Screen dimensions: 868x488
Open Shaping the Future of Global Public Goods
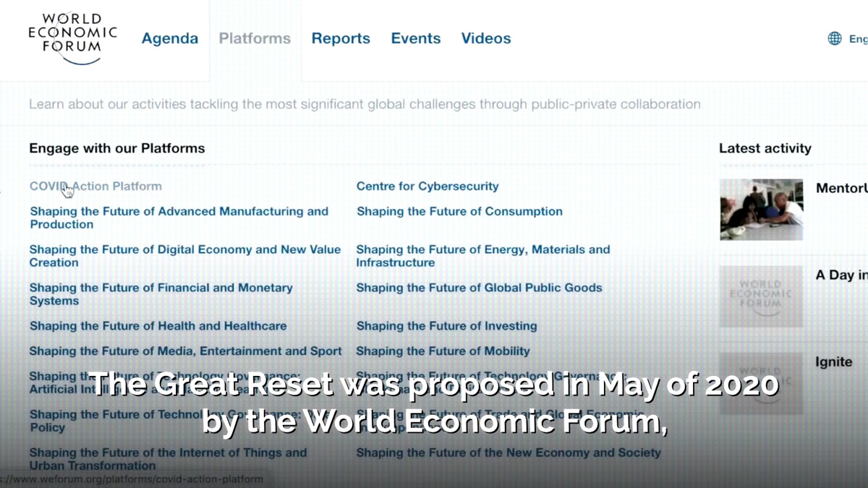[479, 288]
